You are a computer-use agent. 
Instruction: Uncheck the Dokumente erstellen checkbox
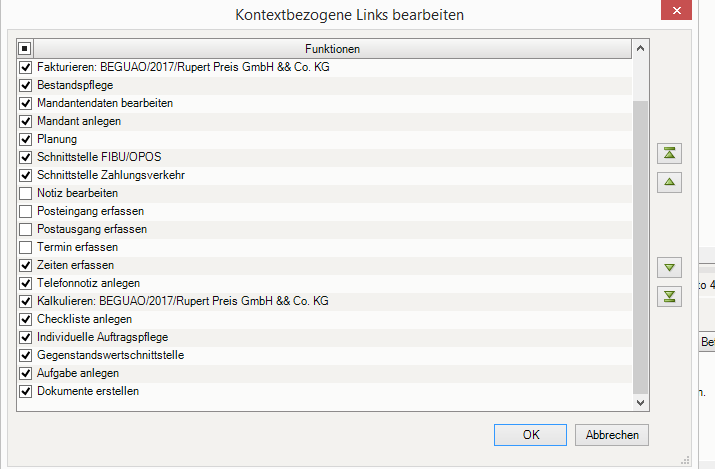26,391
